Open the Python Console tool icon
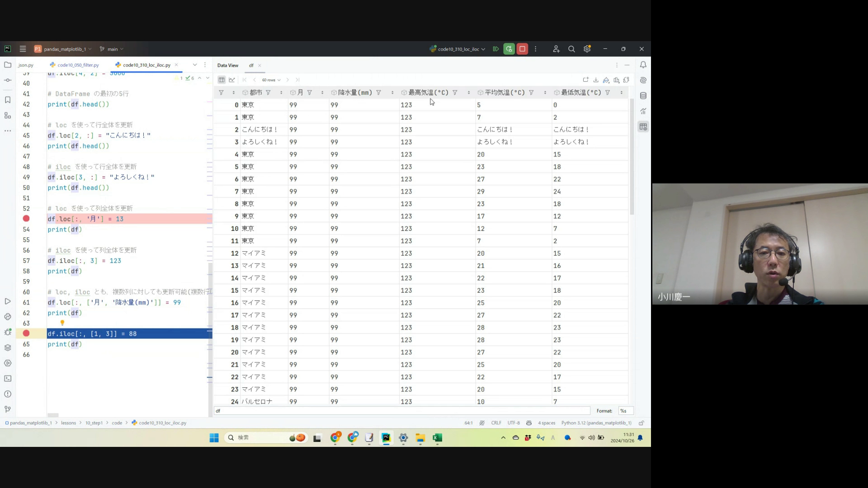868x488 pixels. [8, 317]
